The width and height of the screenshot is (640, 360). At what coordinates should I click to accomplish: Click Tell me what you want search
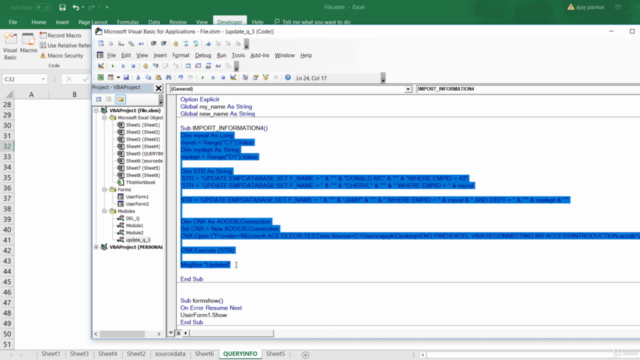[x=312, y=22]
